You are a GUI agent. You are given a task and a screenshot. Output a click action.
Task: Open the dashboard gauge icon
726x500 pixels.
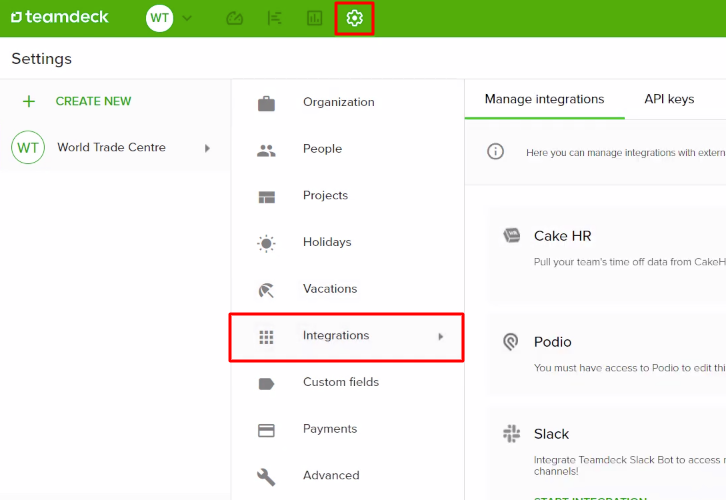(x=235, y=19)
